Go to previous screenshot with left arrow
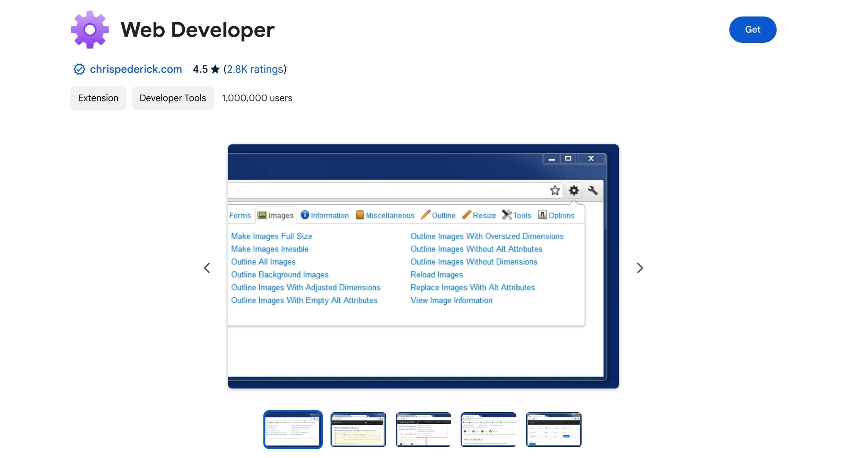The height and width of the screenshot is (458, 868). pos(207,268)
